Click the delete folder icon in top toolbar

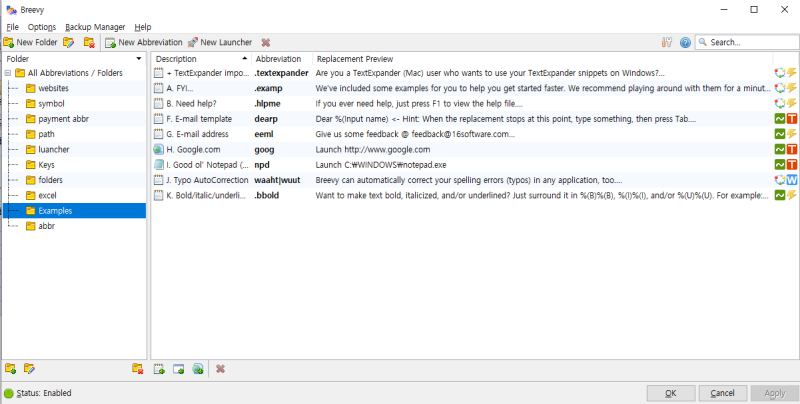click(x=89, y=42)
